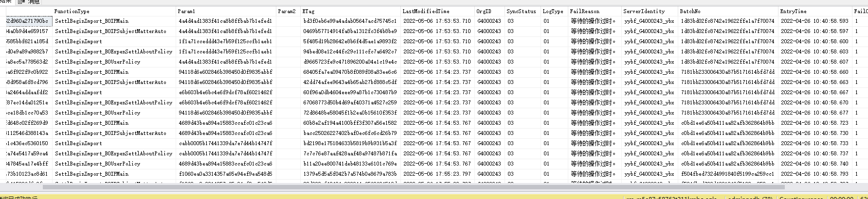Viewport: 868px width, 199px height.
Task: Select ETag cell d9665723fe9c471896200a04e1c19e4c
Action: pos(350,62)
